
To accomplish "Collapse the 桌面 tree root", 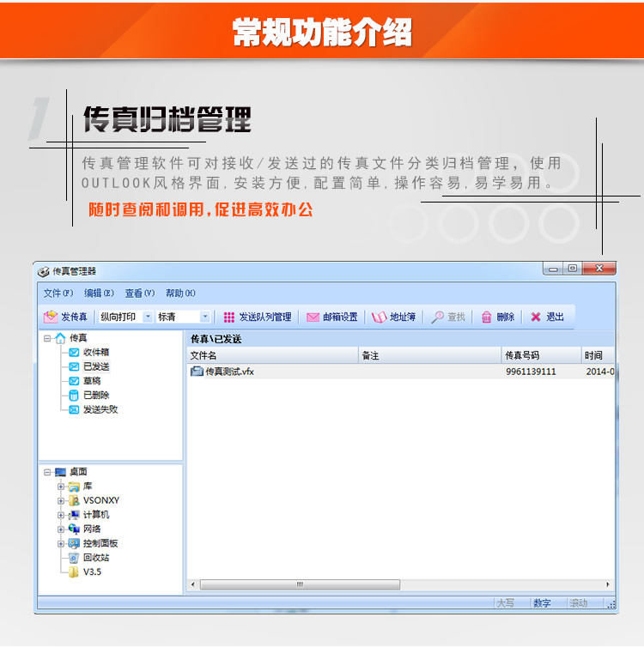I will (47, 472).
